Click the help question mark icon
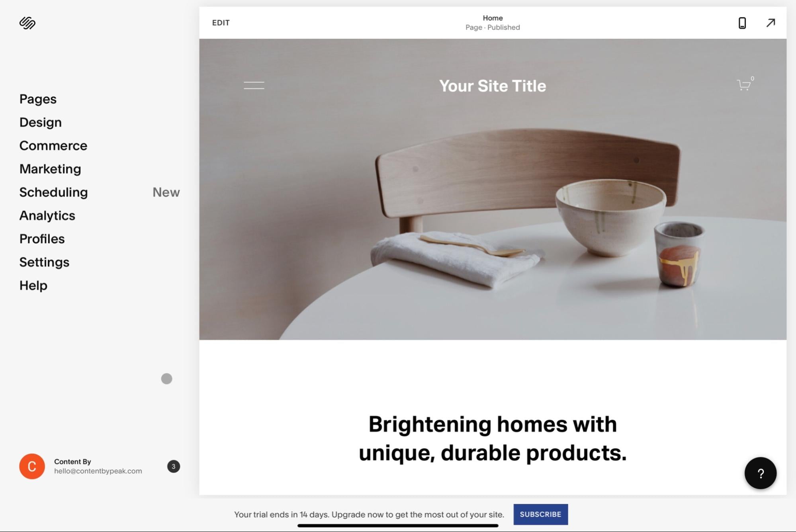The height and width of the screenshot is (532, 796). (761, 473)
